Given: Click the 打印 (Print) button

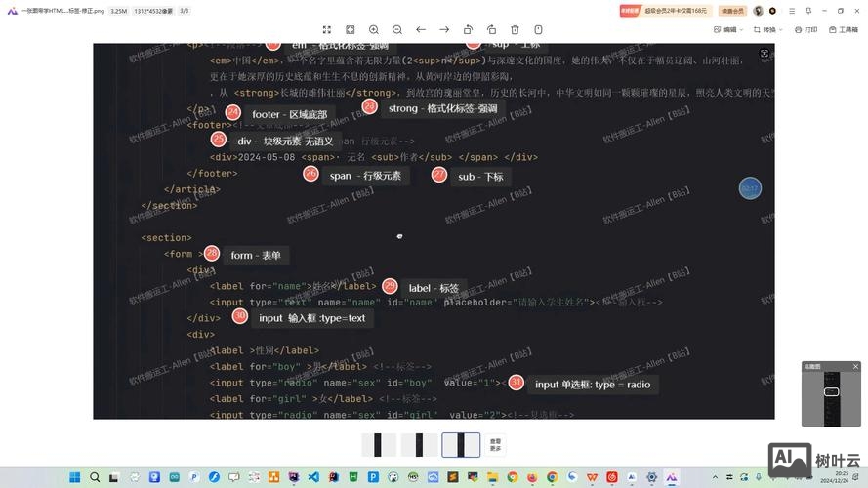Looking at the screenshot, I should pyautogui.click(x=806, y=30).
